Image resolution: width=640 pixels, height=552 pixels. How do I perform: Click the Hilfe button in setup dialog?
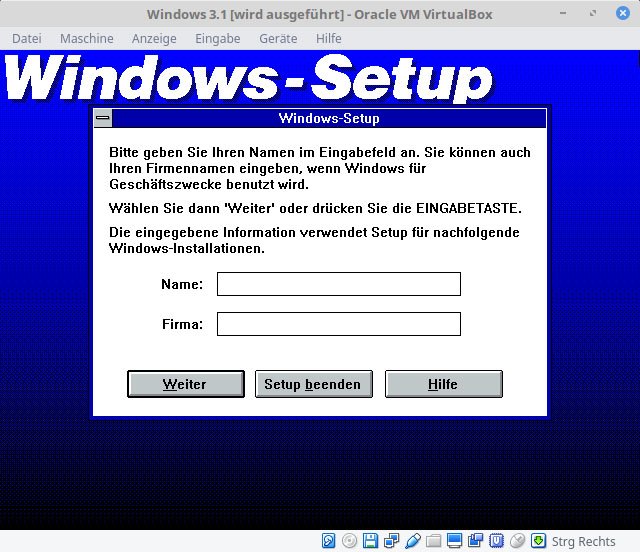pos(444,384)
